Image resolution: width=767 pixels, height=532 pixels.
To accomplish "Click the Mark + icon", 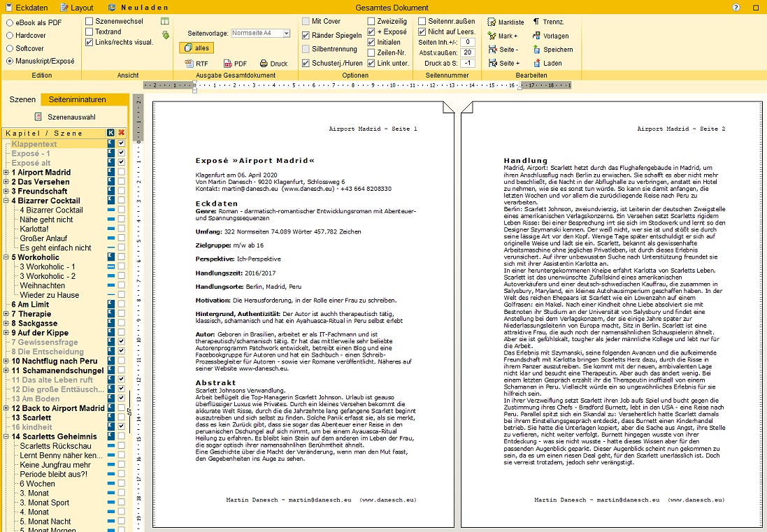I will click(x=492, y=36).
